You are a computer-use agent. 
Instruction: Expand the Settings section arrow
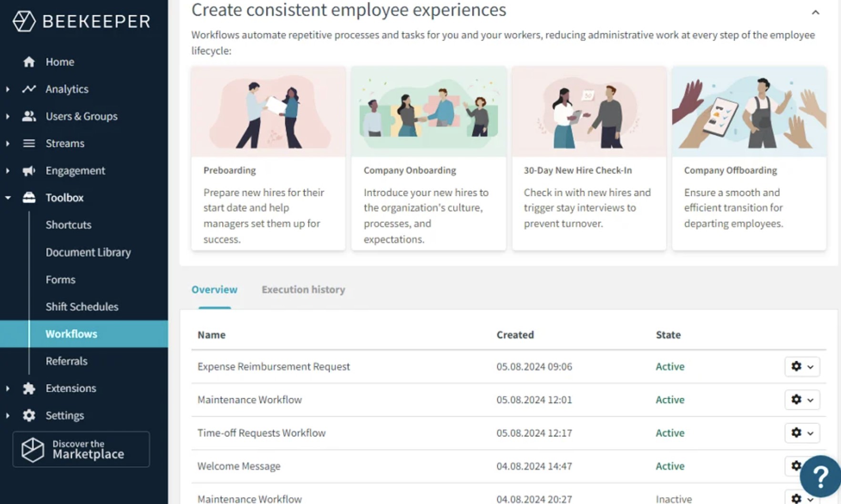coord(8,415)
